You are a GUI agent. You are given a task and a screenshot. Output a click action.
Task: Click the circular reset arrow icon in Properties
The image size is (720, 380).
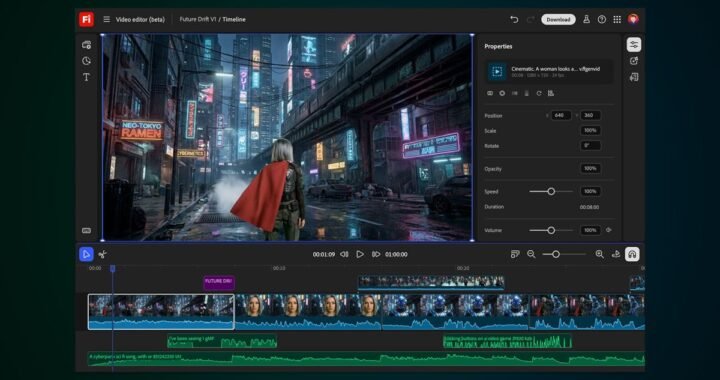tap(539, 93)
